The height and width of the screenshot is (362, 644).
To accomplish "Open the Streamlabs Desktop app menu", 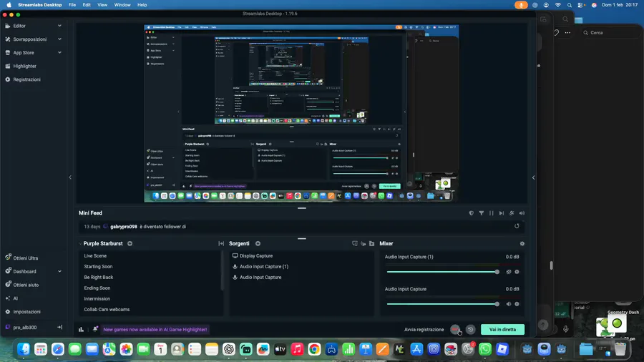I will pyautogui.click(x=40, y=5).
